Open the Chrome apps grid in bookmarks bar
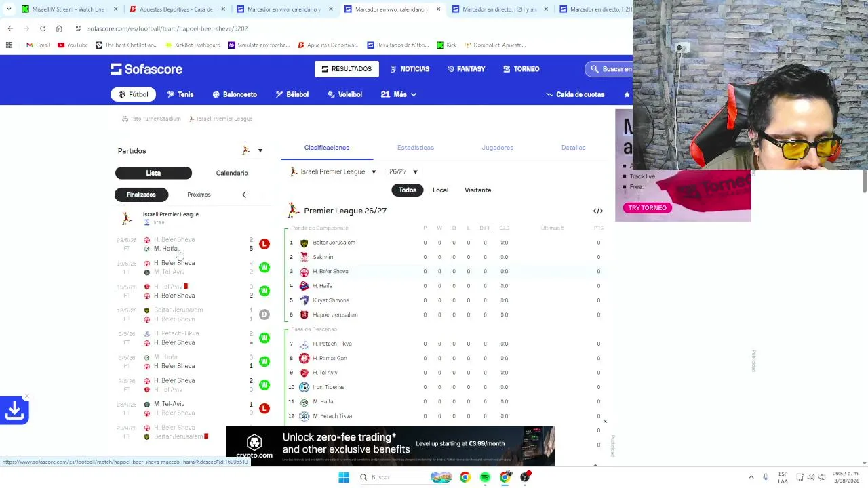 coord(9,45)
